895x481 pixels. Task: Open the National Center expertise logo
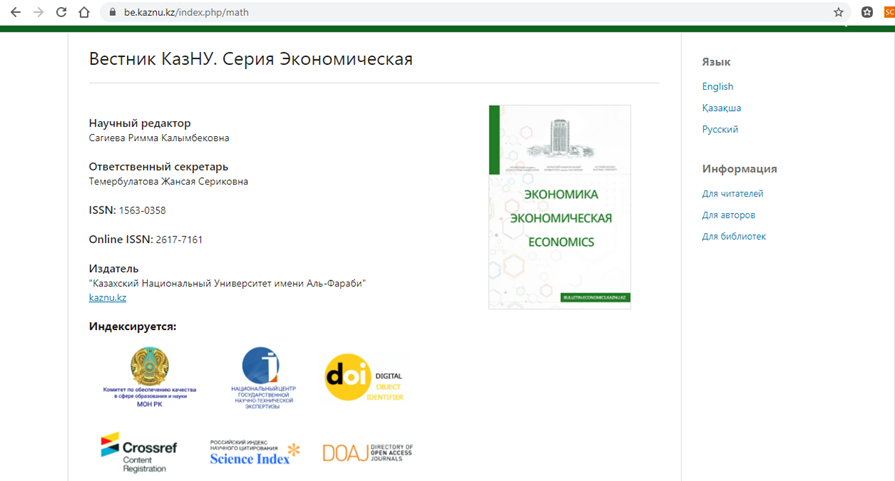tap(259, 376)
